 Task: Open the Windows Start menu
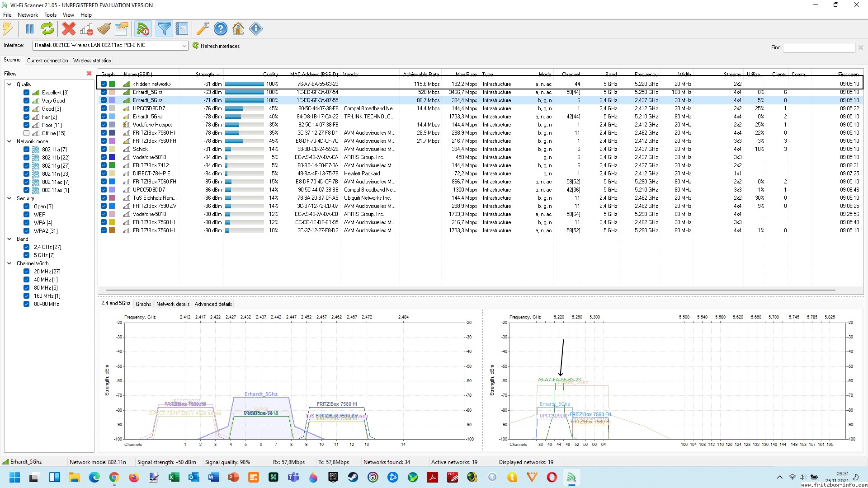point(14,477)
